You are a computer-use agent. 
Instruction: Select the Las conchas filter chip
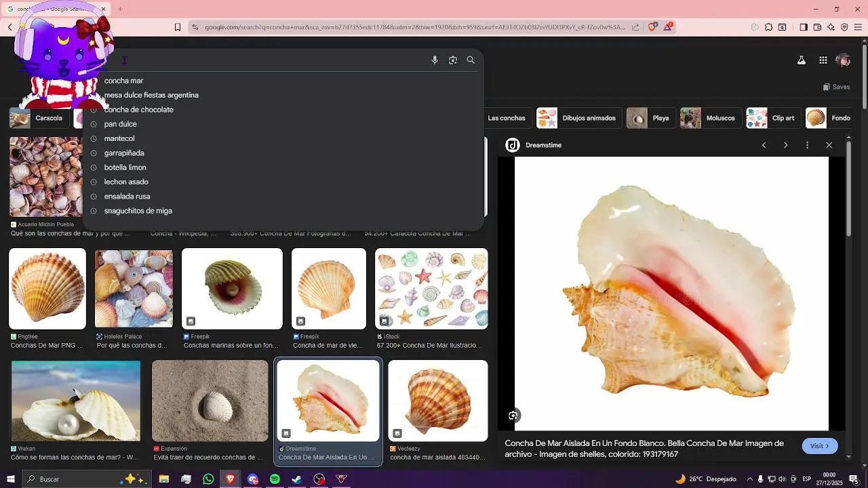coord(507,118)
